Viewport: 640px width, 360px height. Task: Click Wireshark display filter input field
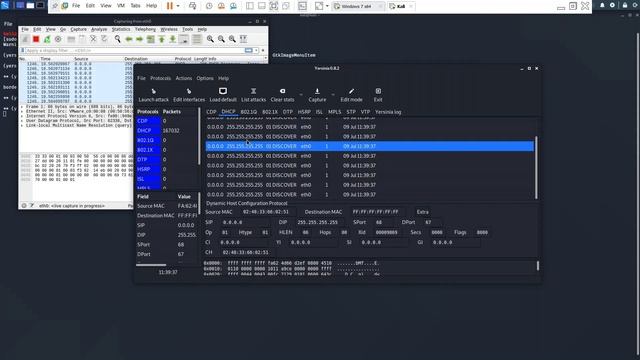[135, 50]
